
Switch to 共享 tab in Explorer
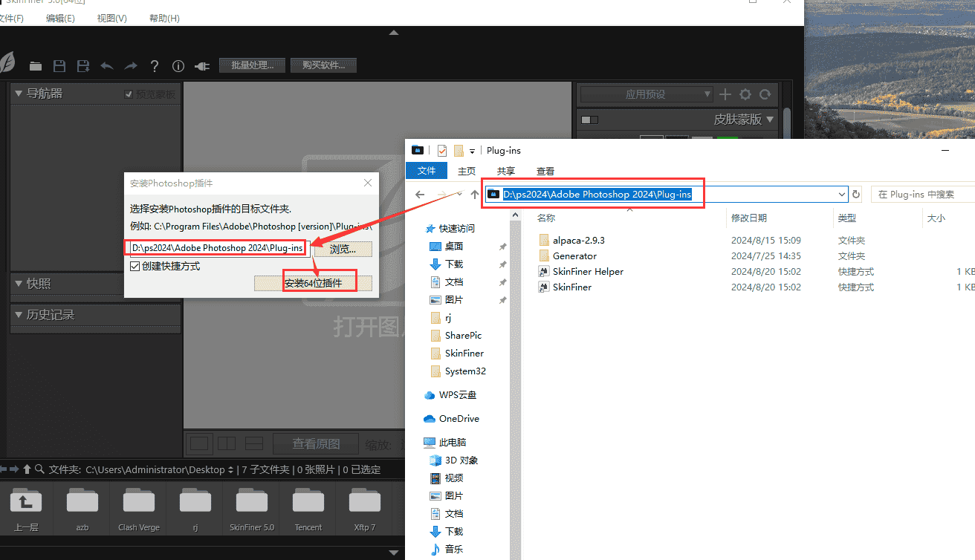(506, 171)
